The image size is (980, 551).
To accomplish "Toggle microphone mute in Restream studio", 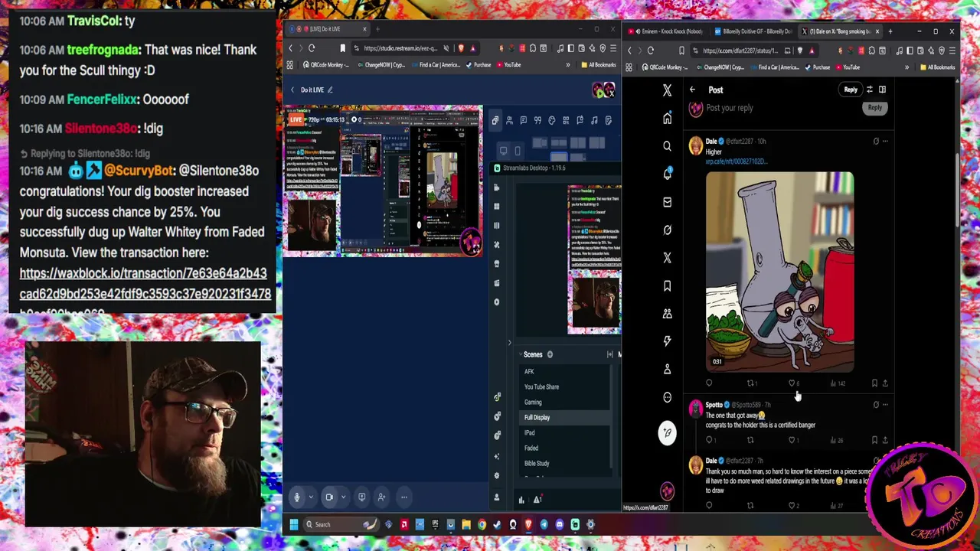I will (297, 497).
